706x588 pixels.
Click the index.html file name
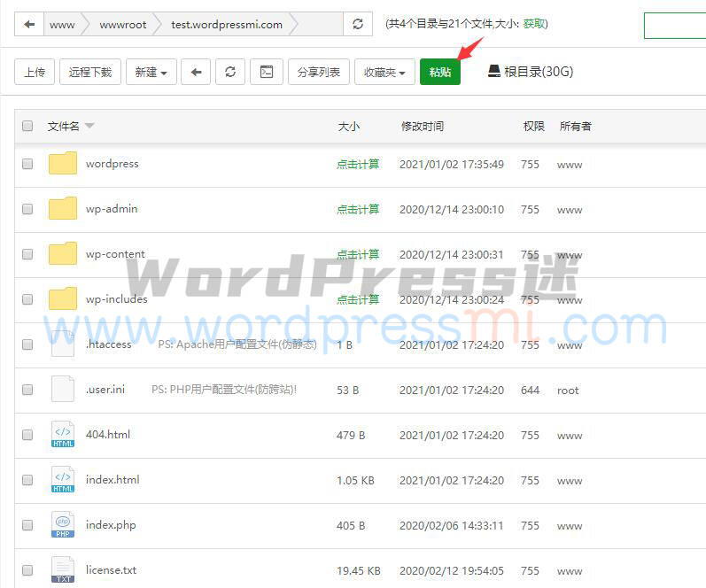pyautogui.click(x=112, y=479)
